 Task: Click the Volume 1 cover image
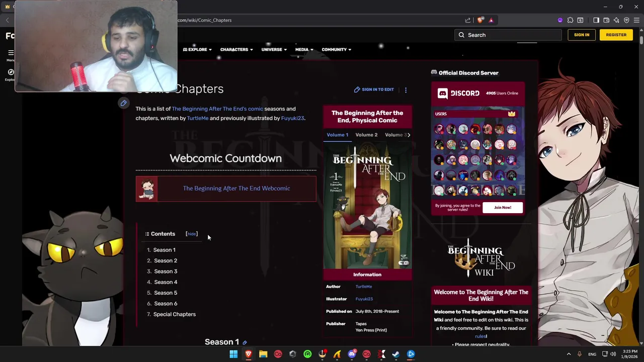tap(367, 206)
